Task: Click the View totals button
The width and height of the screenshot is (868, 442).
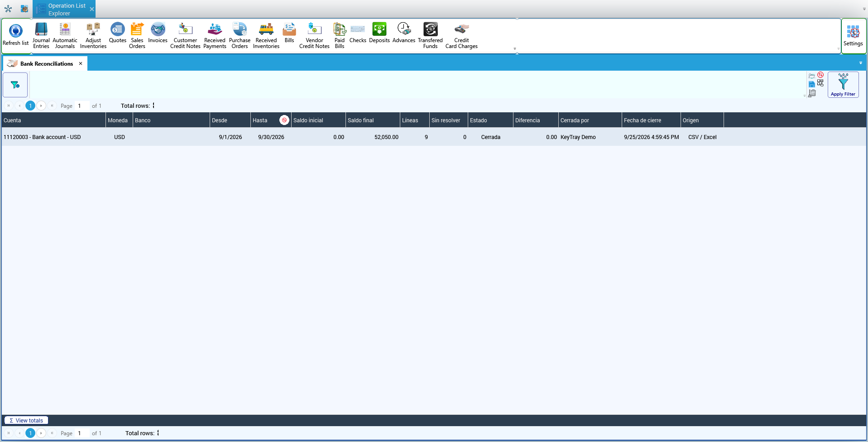Action: 26,420
